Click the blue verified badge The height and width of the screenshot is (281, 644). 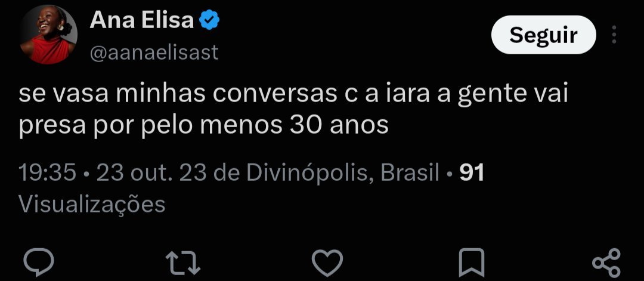[209, 20]
